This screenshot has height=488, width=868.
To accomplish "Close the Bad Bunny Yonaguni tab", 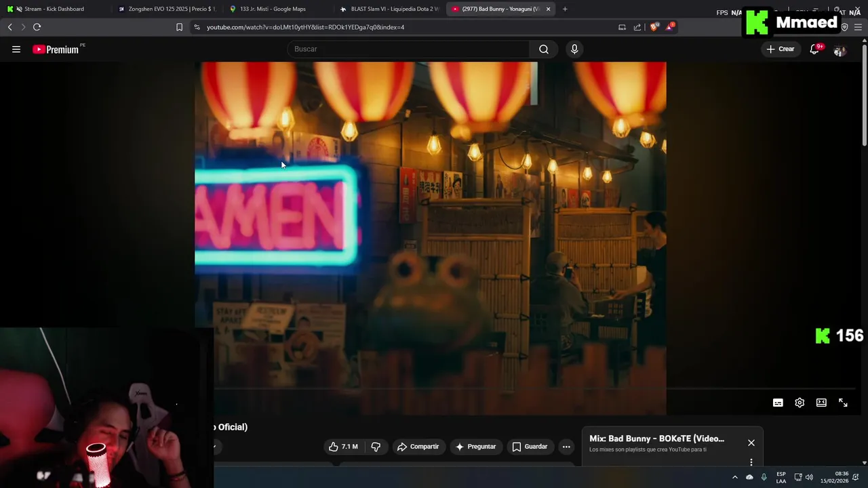I will pos(548,9).
